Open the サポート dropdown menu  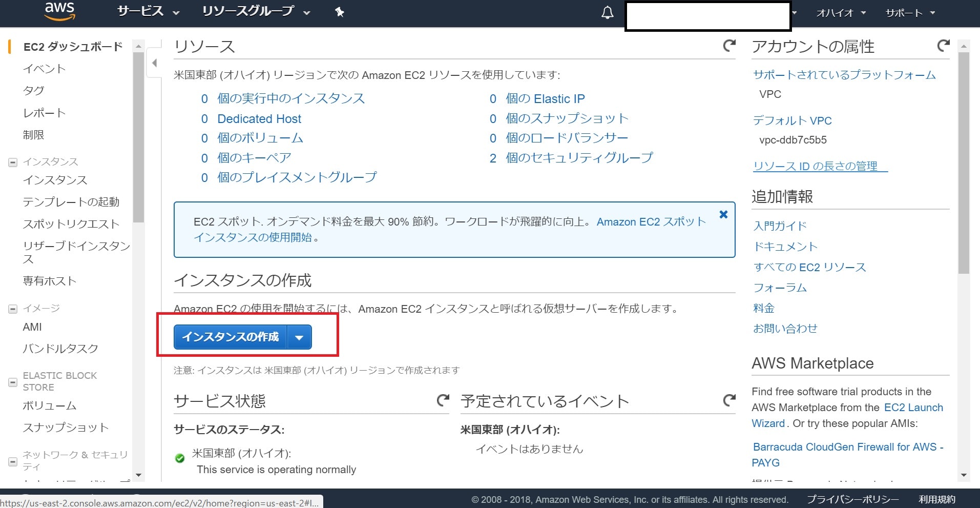[910, 13]
